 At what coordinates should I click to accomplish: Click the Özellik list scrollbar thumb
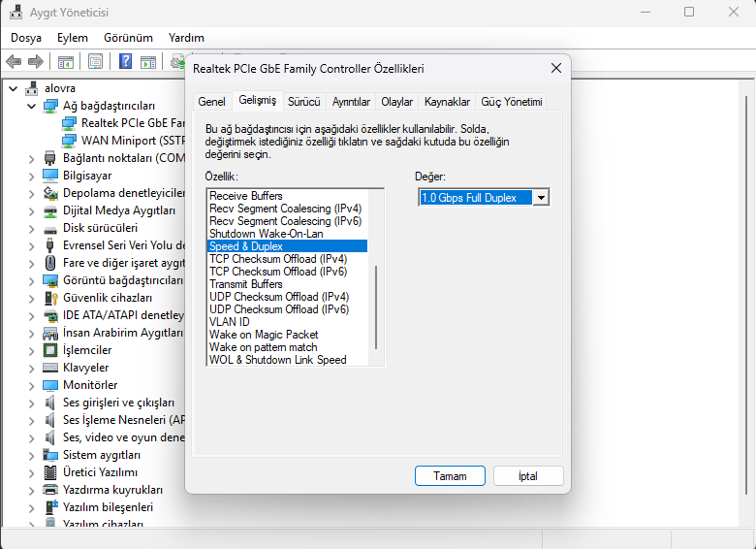[x=376, y=307]
